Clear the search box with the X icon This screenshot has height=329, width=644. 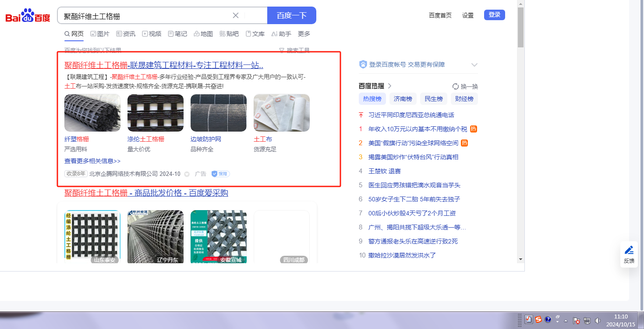pos(236,15)
